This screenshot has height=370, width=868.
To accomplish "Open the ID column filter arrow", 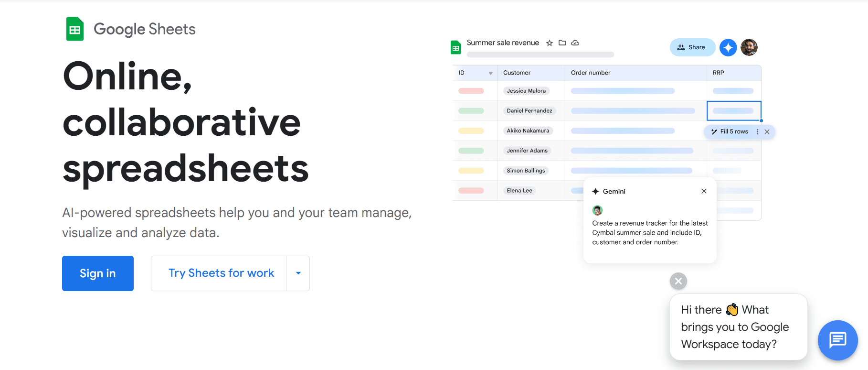I will [490, 73].
